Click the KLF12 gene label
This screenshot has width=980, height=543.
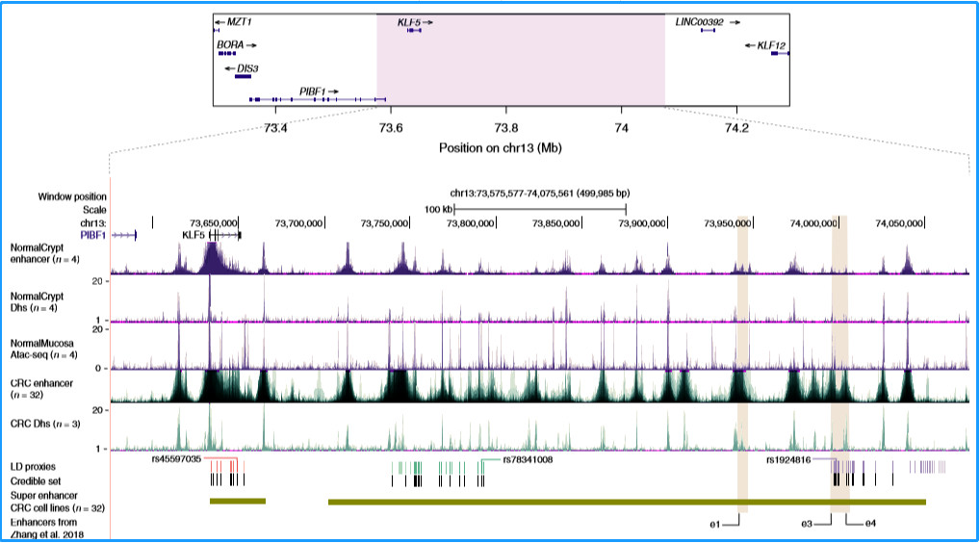771,44
